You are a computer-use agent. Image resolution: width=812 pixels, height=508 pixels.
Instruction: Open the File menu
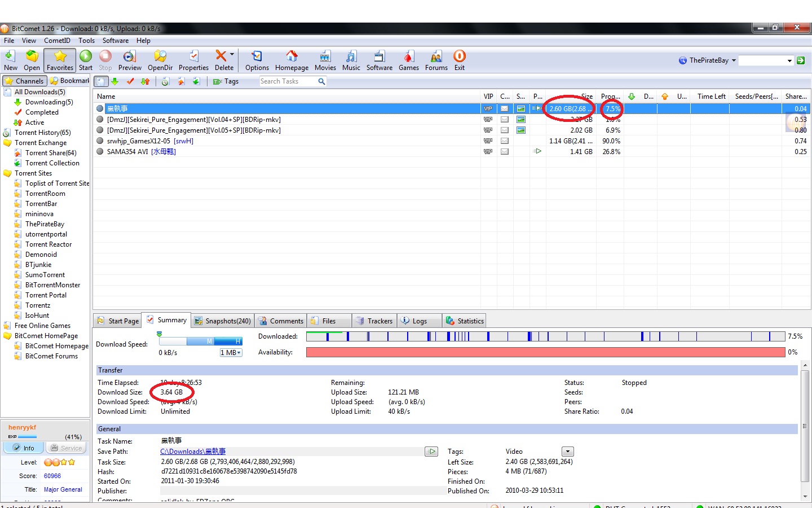tap(9, 41)
